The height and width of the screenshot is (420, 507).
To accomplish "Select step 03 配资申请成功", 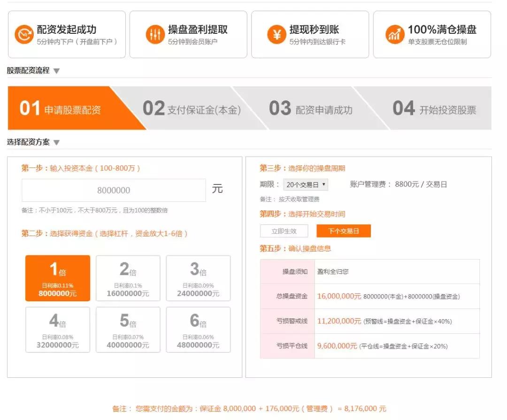I will [x=311, y=109].
